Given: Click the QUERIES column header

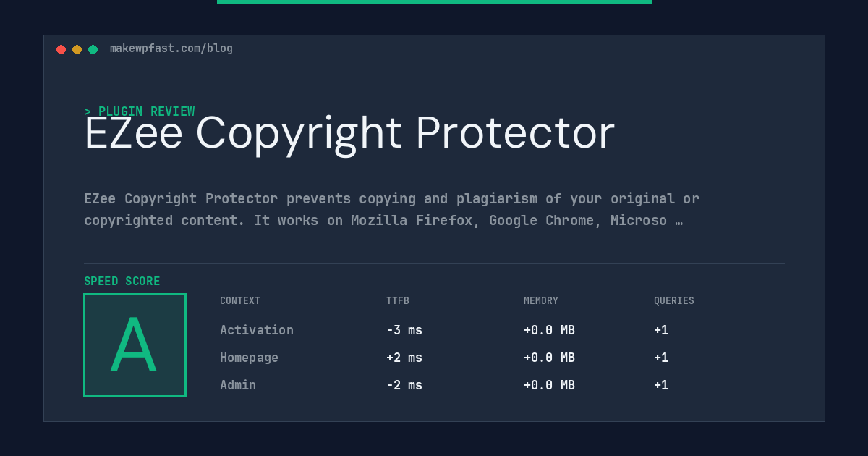Looking at the screenshot, I should (674, 301).
